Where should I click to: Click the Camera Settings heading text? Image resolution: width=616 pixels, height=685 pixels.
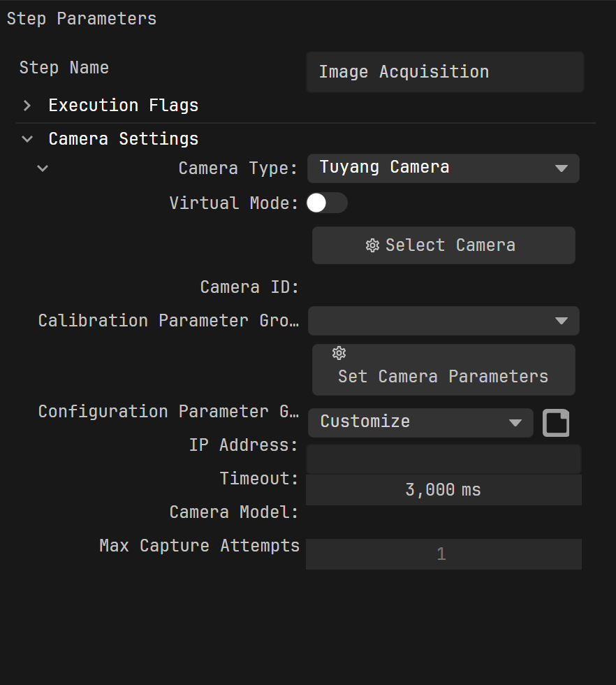[124, 139]
